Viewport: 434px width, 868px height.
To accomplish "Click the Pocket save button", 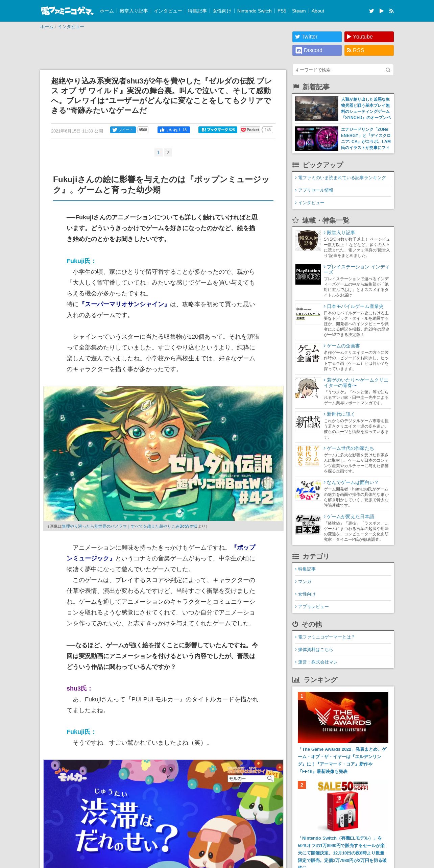I will pos(250,130).
